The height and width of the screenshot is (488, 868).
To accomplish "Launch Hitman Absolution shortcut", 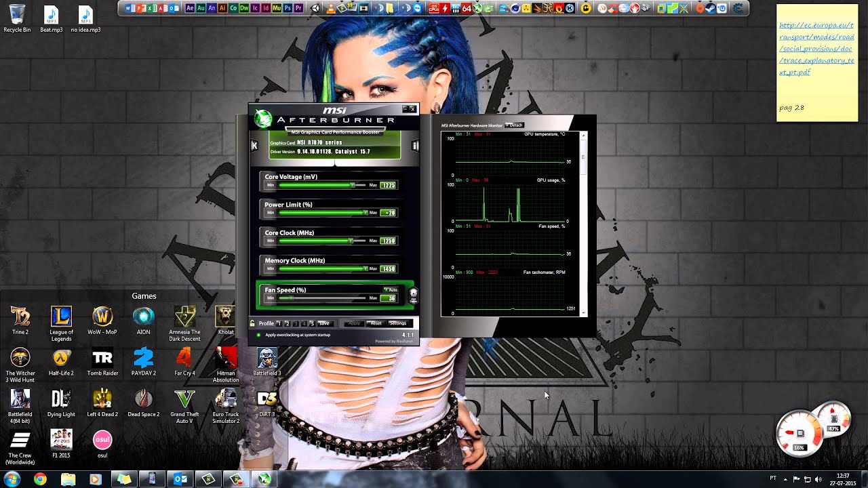I will tap(226, 365).
